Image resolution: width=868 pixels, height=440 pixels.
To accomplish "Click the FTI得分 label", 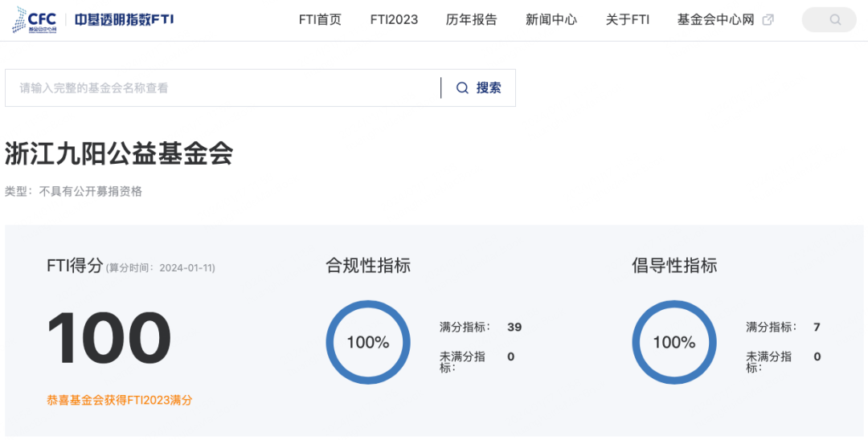I will click(x=76, y=266).
